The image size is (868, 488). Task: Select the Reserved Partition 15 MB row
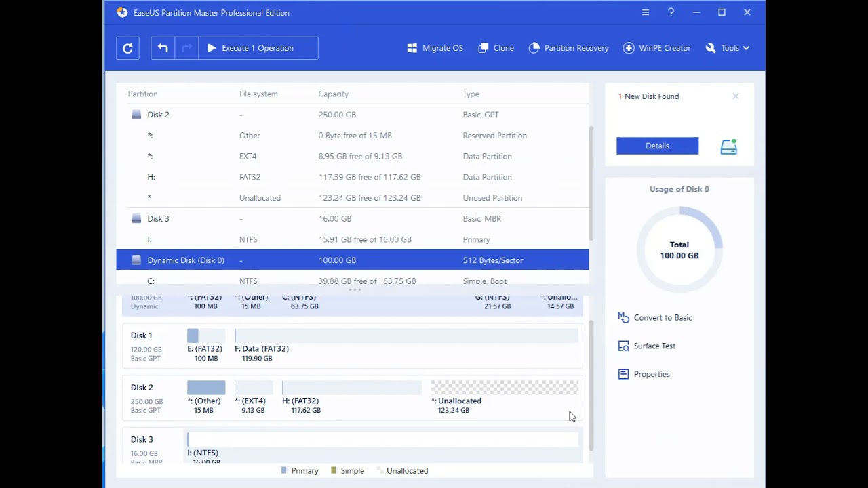352,136
